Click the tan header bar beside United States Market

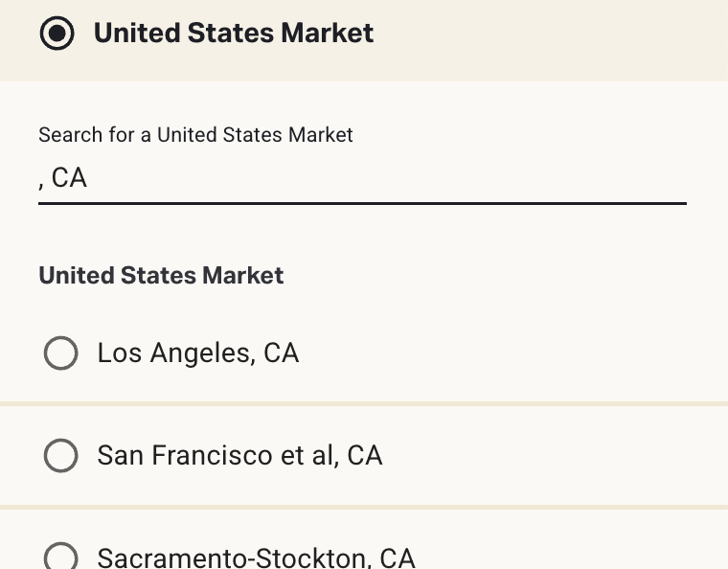pyautogui.click(x=556, y=34)
